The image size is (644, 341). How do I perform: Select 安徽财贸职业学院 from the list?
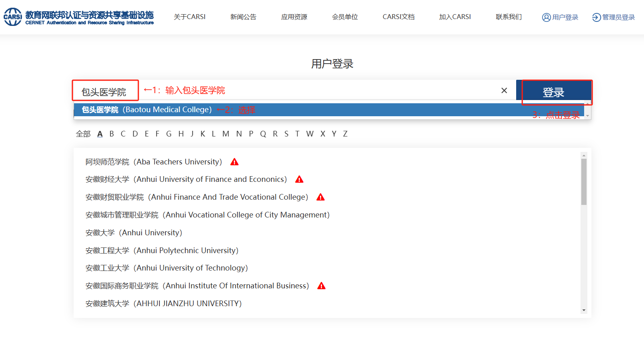coord(197,197)
